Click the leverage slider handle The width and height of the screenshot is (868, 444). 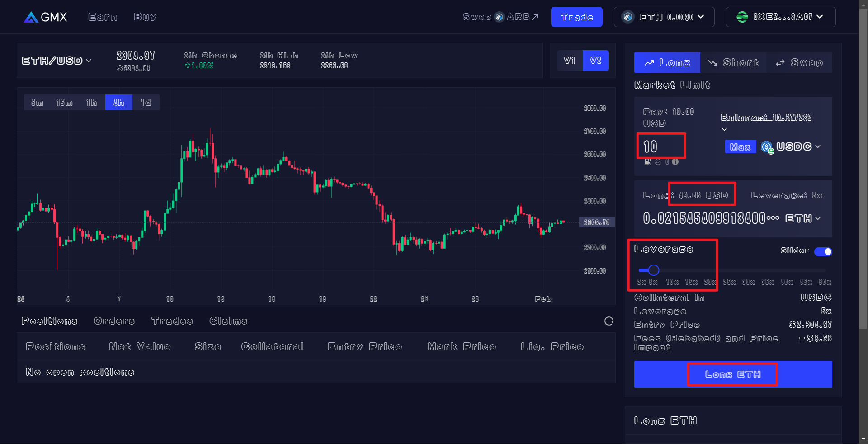pyautogui.click(x=654, y=270)
